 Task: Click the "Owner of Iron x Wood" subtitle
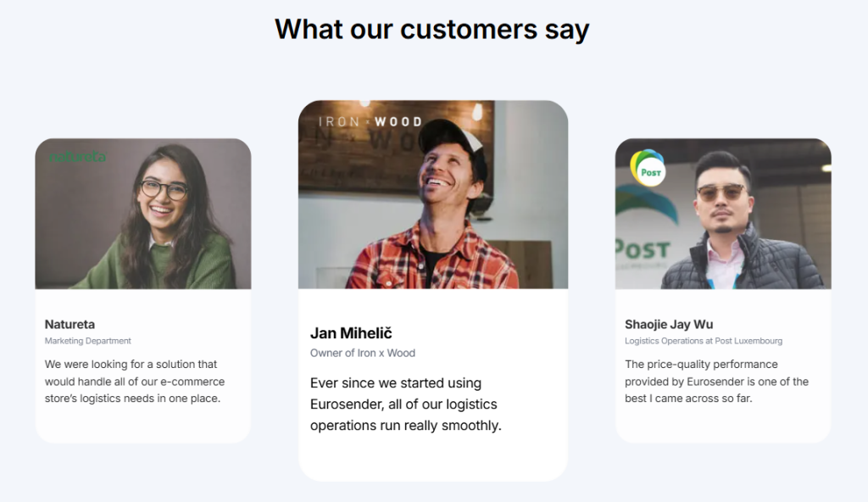point(363,353)
